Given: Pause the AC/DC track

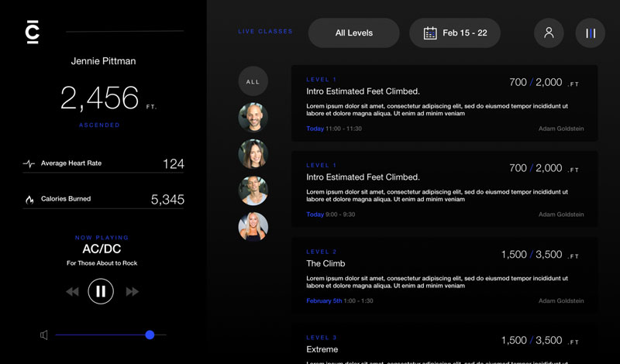Looking at the screenshot, I should [x=101, y=291].
